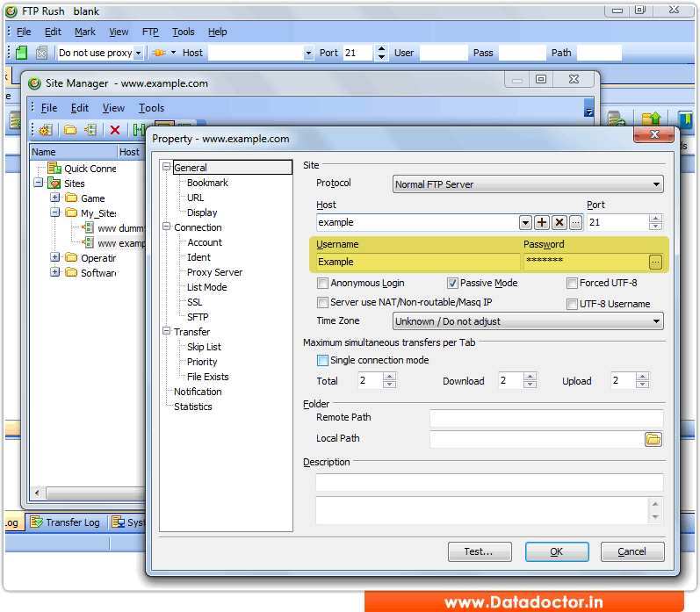
Task: Click the Description scroll down arrow
Action: (655, 517)
